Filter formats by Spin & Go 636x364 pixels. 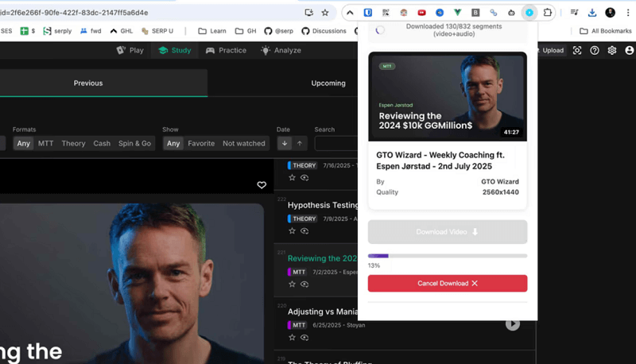coord(134,144)
